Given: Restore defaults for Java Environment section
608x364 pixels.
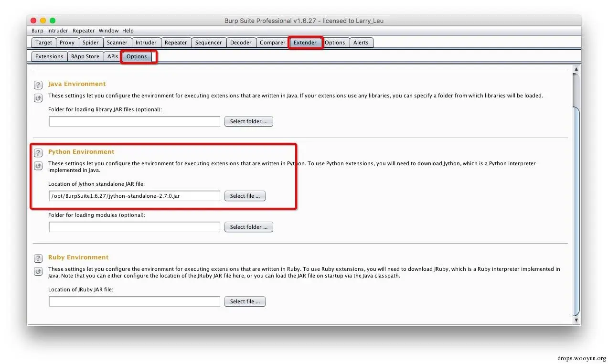Looking at the screenshot, I should (x=38, y=98).
